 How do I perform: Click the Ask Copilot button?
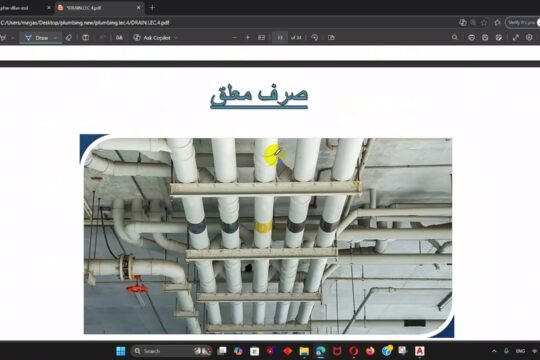tap(152, 38)
